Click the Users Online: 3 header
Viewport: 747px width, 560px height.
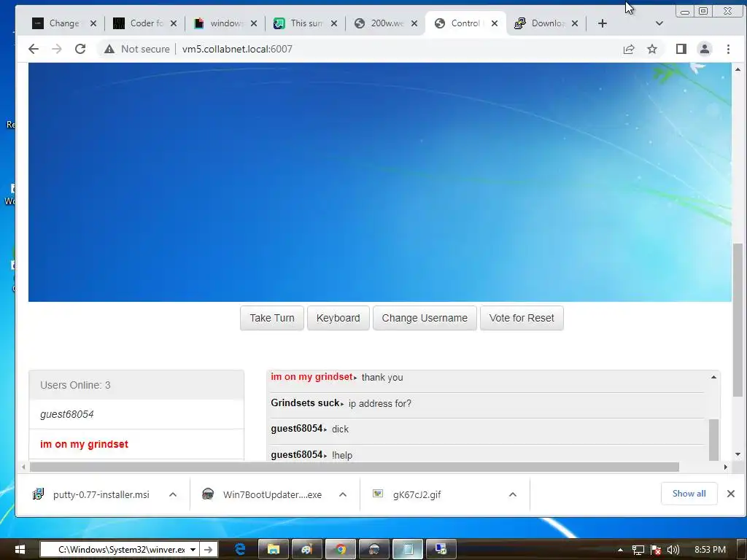point(136,385)
